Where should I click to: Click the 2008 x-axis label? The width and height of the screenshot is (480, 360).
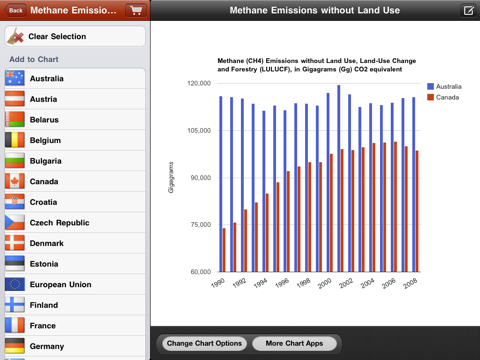pos(410,283)
